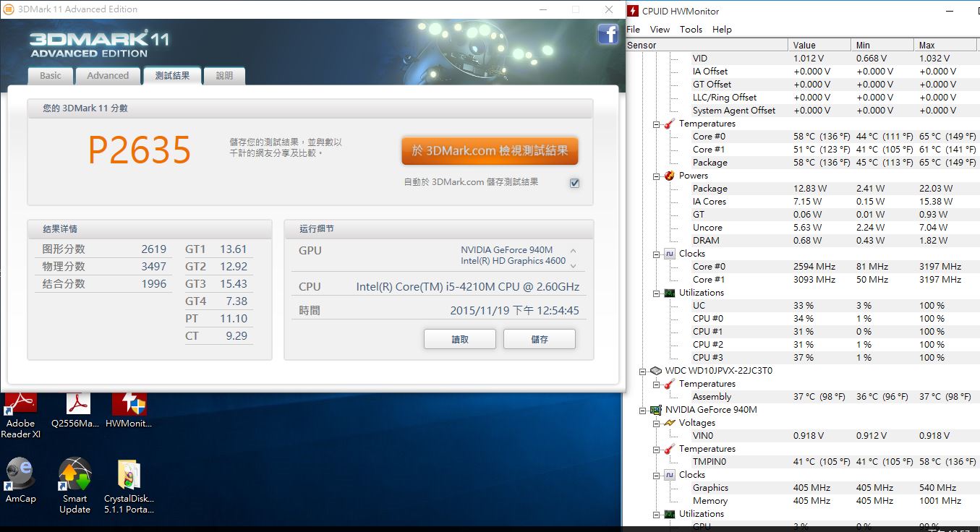Screen dimensions: 980x532
Task: Click the NVIDIA GeForce 940M card icon
Action: [x=656, y=410]
